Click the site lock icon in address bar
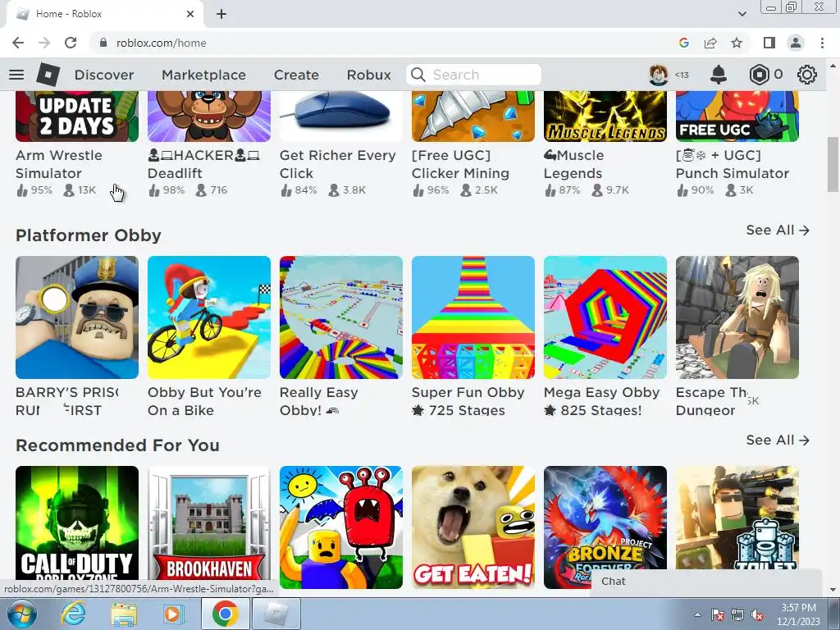This screenshot has width=840, height=630. tap(103, 43)
